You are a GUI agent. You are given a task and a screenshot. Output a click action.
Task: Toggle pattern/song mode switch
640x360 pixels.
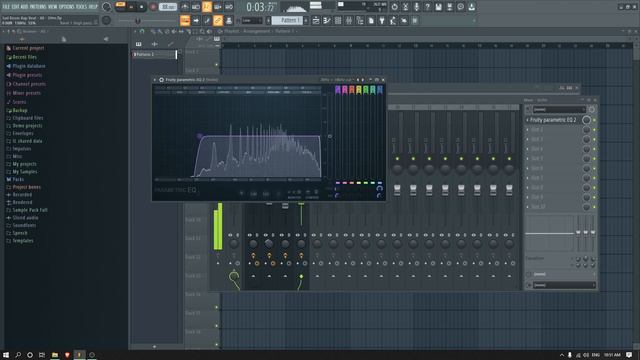[x=120, y=7]
